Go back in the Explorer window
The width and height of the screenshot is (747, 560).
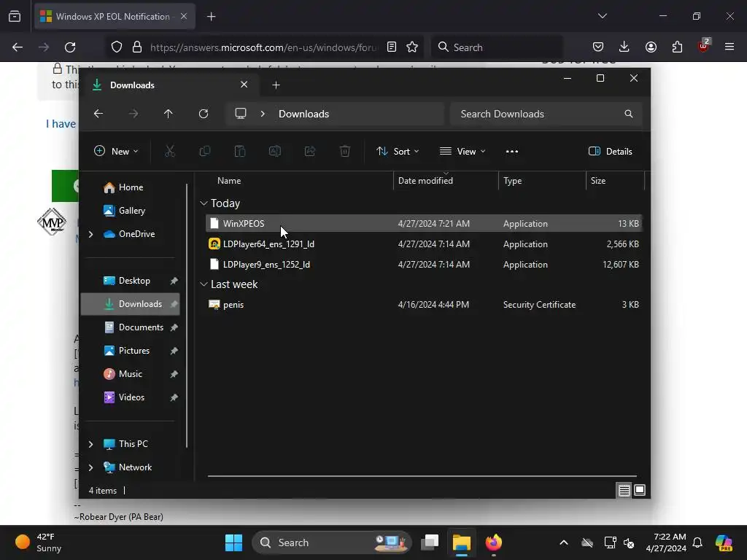98,114
